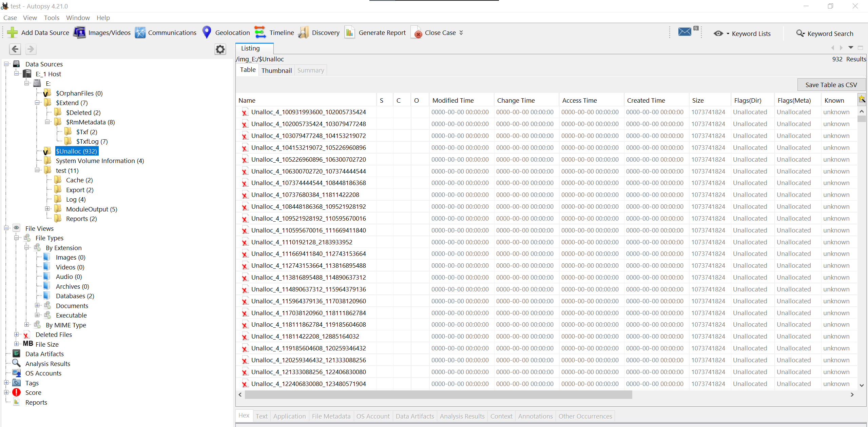Open Images/Videos gallery icon
868x427 pixels.
[80, 33]
